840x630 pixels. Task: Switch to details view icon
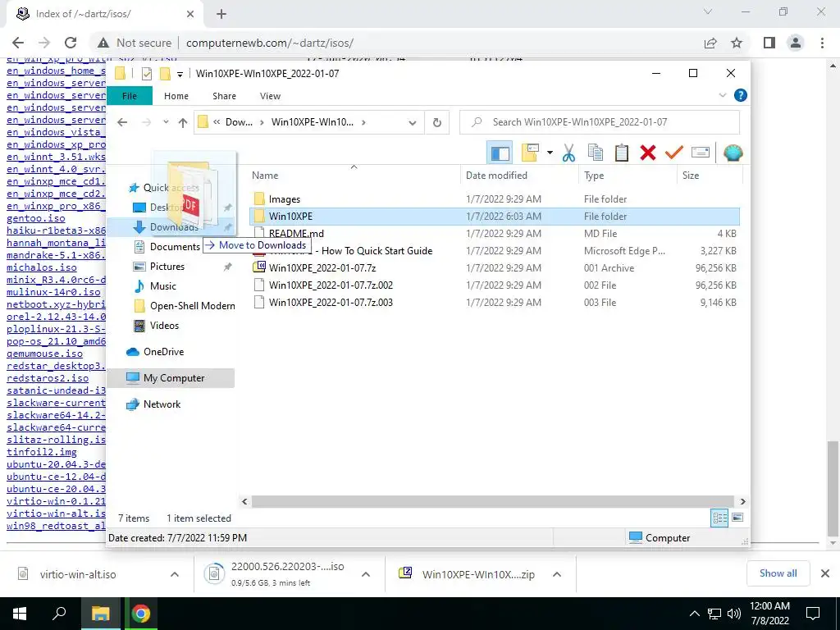coord(719,518)
